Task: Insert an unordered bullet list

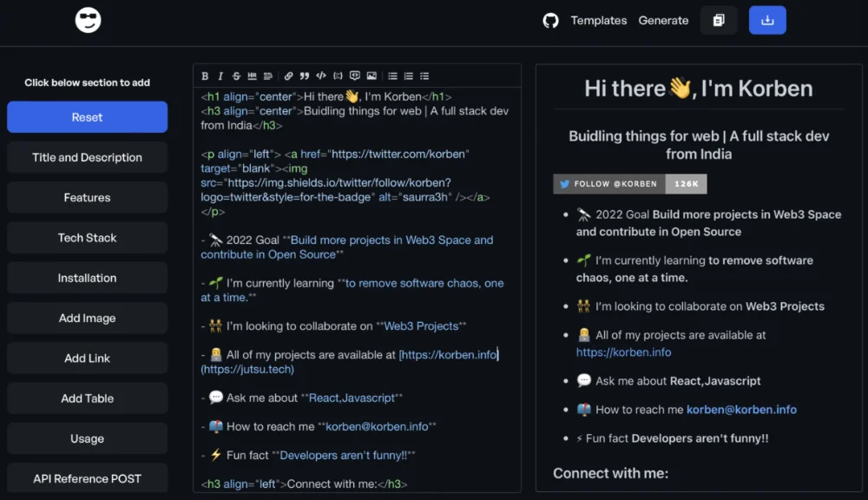Action: (x=392, y=76)
